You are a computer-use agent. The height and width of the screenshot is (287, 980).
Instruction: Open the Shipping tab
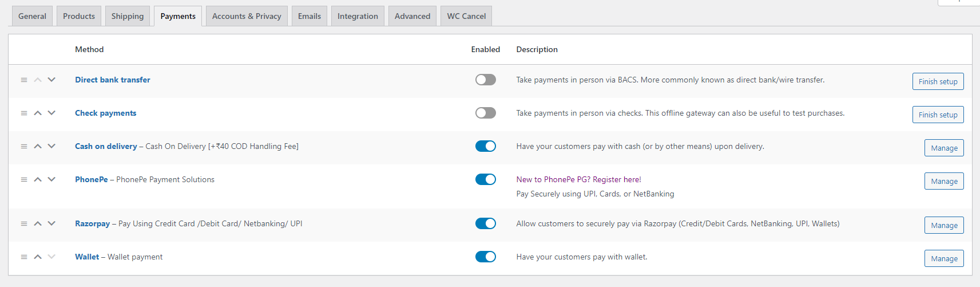[128, 16]
